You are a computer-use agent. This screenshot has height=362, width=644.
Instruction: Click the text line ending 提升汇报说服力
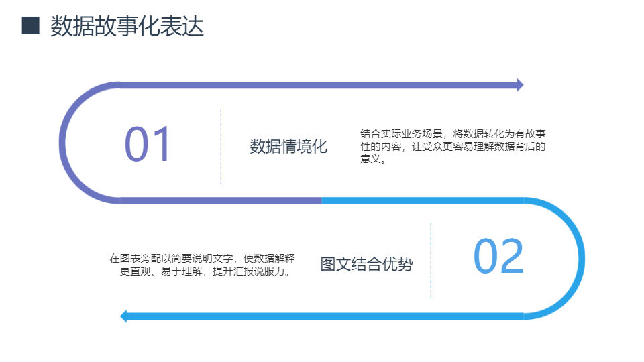click(205, 271)
